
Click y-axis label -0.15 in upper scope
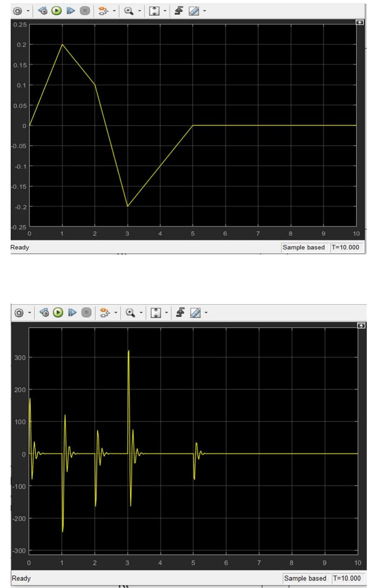[x=19, y=186]
